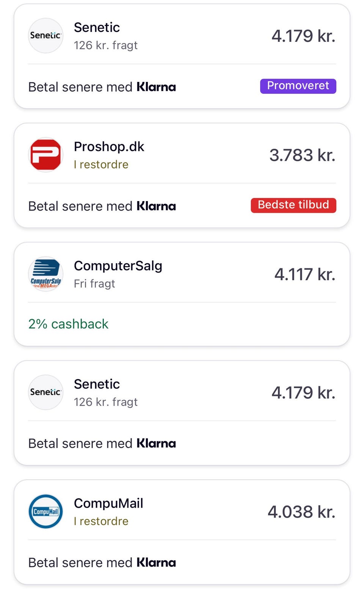The image size is (364, 590).
Task: Click Betal senere med in Proshop.dk offer
Action: click(80, 206)
